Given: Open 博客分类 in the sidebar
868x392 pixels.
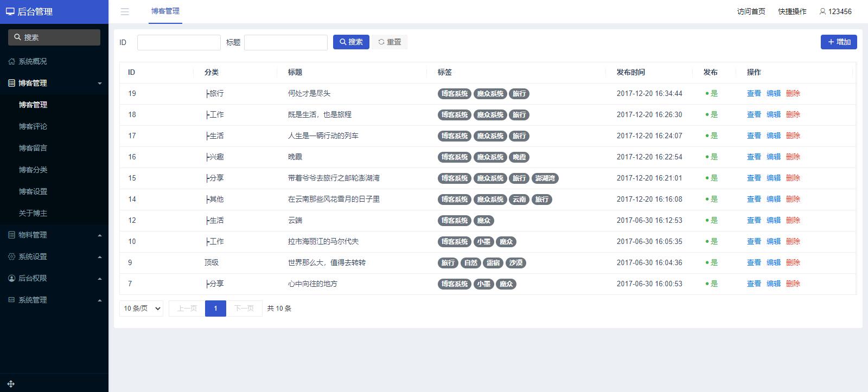Looking at the screenshot, I should click(x=33, y=170).
